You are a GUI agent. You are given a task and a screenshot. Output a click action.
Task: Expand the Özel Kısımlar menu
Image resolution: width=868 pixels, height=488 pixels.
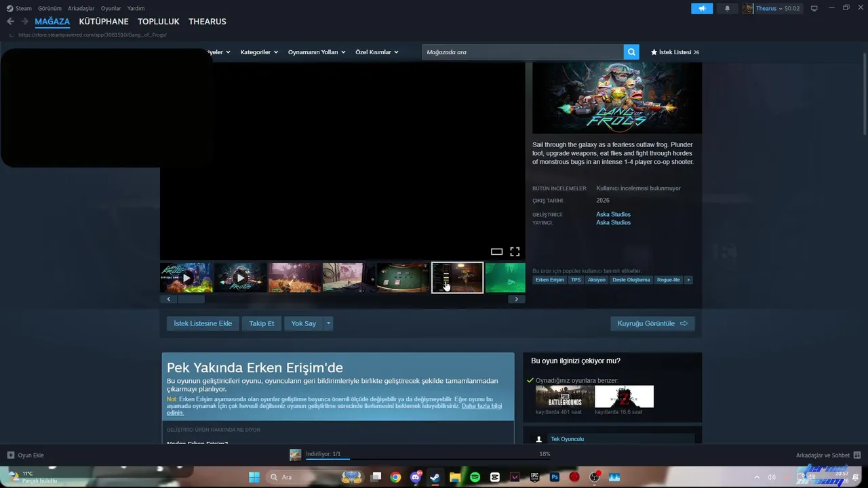(377, 52)
